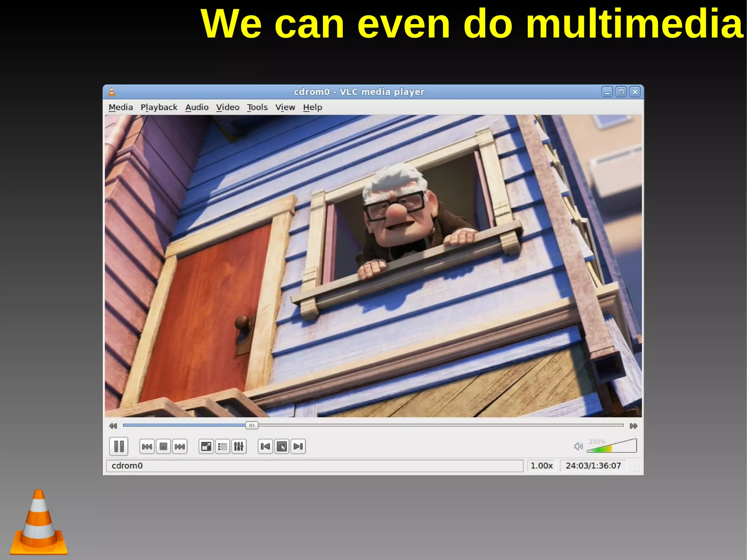Pause playback with the pause button
The image size is (747, 560).
tap(119, 446)
